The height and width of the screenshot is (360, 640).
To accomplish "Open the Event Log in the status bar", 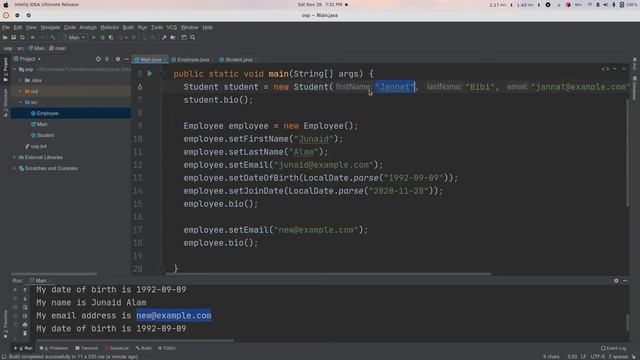I will tap(613, 348).
